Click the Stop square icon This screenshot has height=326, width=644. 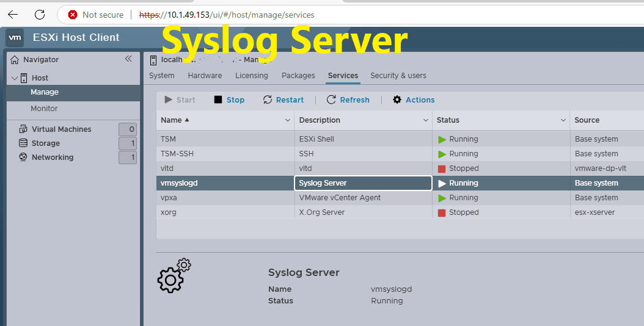(x=218, y=100)
